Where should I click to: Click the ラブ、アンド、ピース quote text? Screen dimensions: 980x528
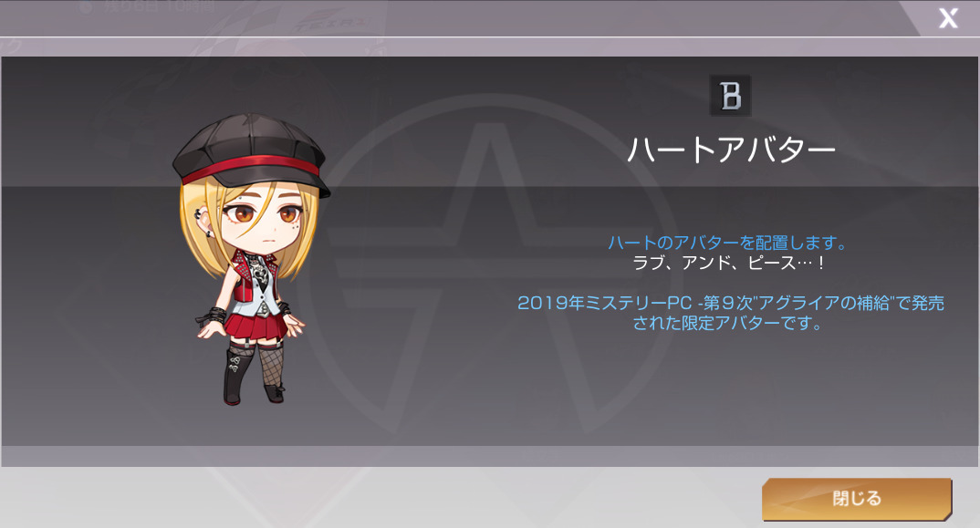[729, 263]
